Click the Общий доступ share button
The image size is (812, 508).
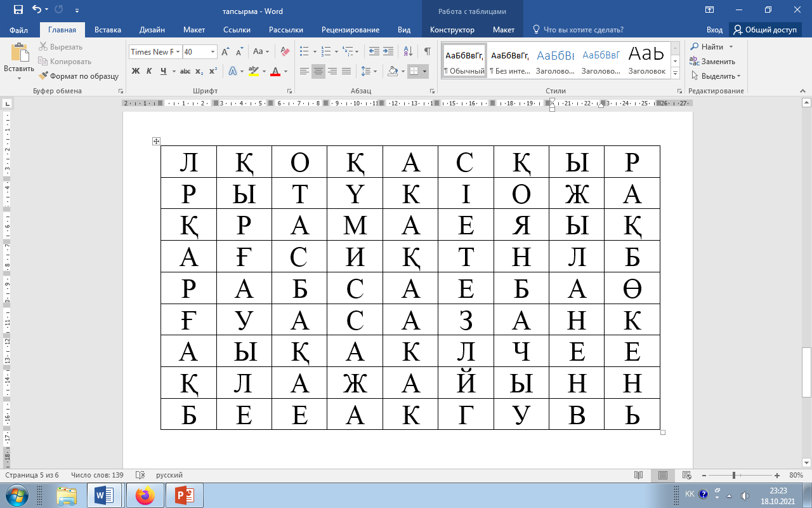point(765,30)
